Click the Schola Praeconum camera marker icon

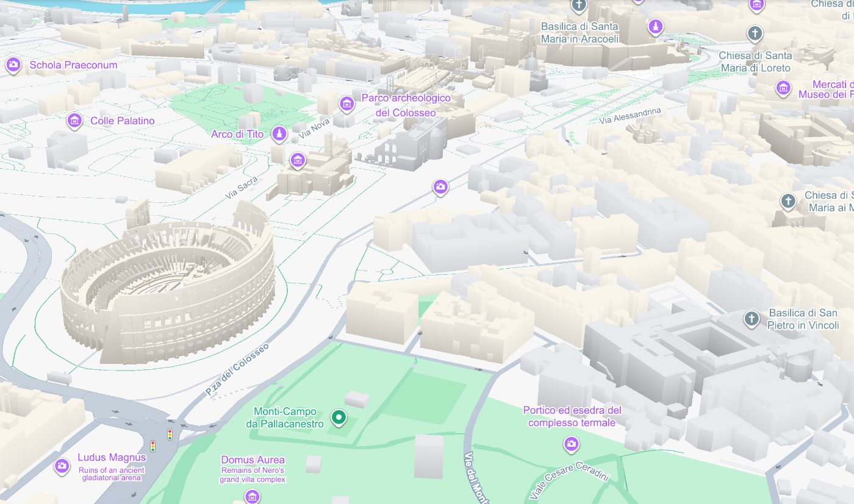pos(13,64)
